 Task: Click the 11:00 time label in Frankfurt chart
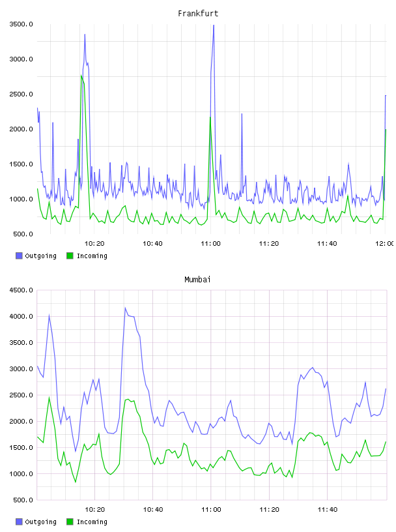click(210, 244)
